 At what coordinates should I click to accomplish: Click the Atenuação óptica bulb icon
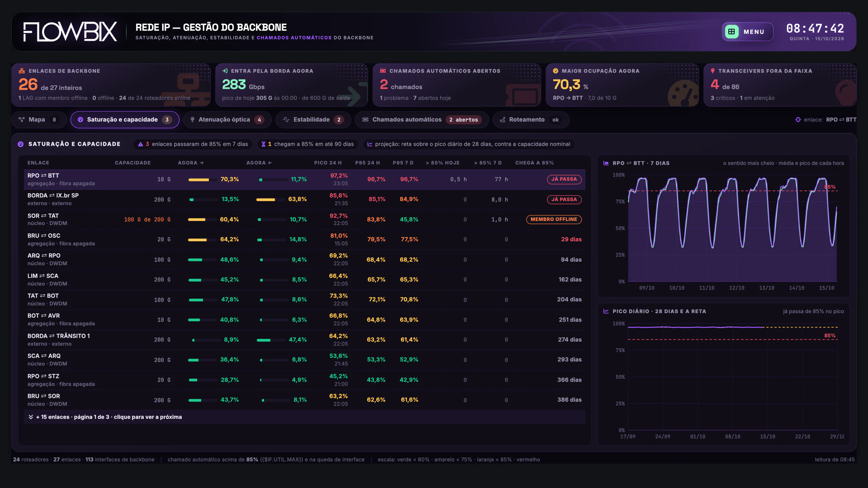click(x=192, y=120)
